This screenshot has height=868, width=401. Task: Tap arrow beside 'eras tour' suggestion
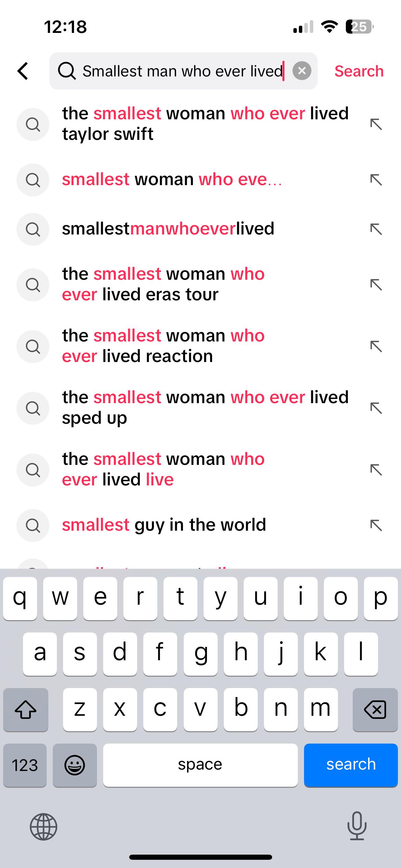(376, 285)
